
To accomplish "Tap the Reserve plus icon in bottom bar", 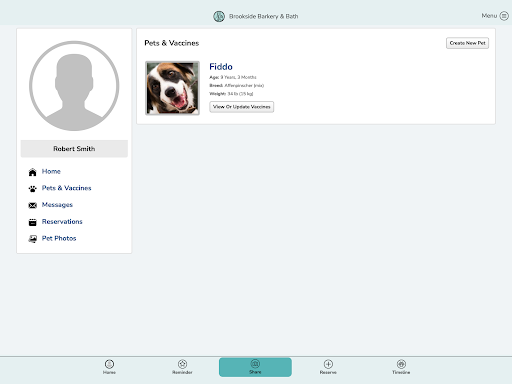I will pyautogui.click(x=328, y=364).
